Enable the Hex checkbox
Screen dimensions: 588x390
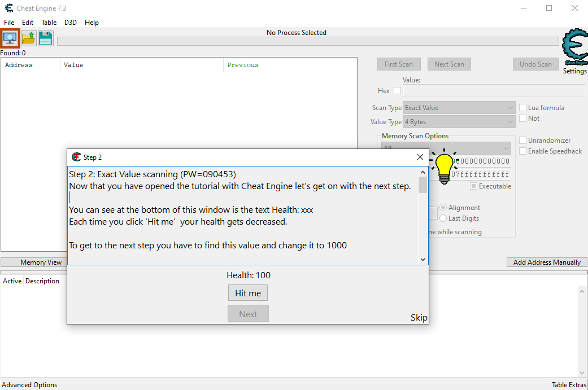coord(397,91)
